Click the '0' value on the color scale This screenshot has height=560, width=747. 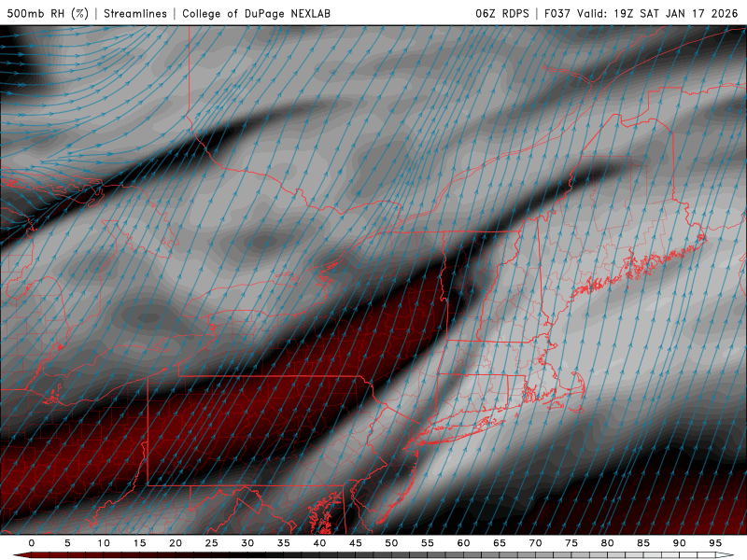pyautogui.click(x=32, y=543)
